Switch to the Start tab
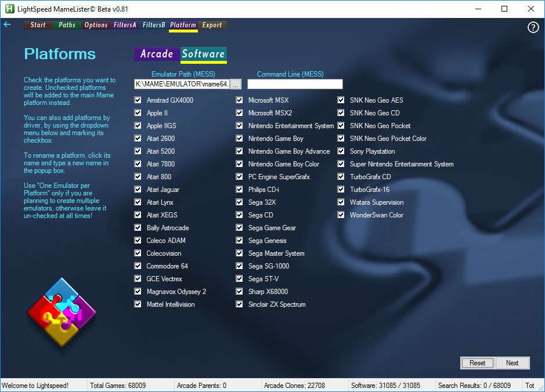 (38, 25)
